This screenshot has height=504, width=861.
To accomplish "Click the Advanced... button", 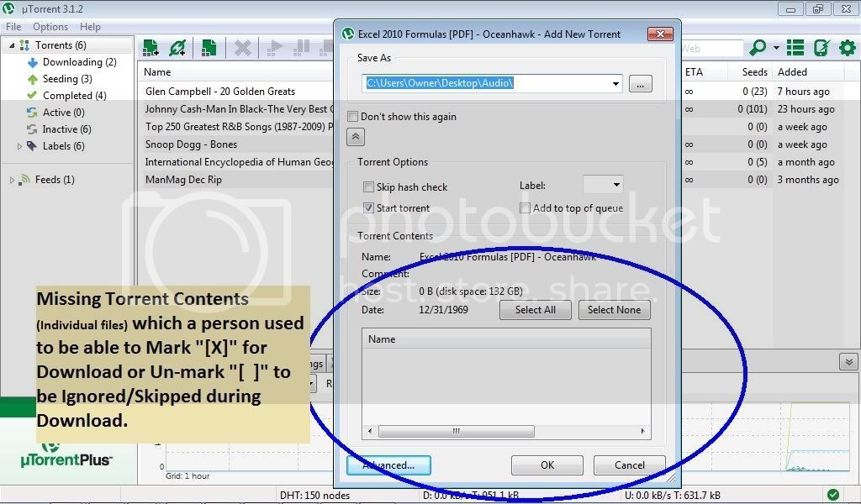I will [388, 465].
